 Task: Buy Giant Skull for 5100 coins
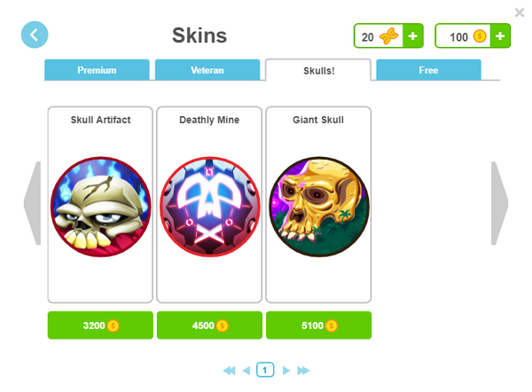click(x=318, y=325)
